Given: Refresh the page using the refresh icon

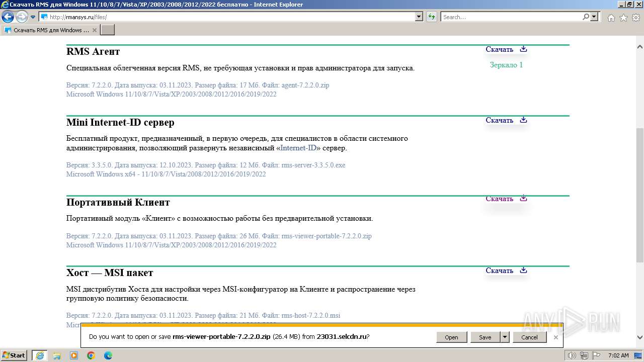Looking at the screenshot, I should (432, 17).
